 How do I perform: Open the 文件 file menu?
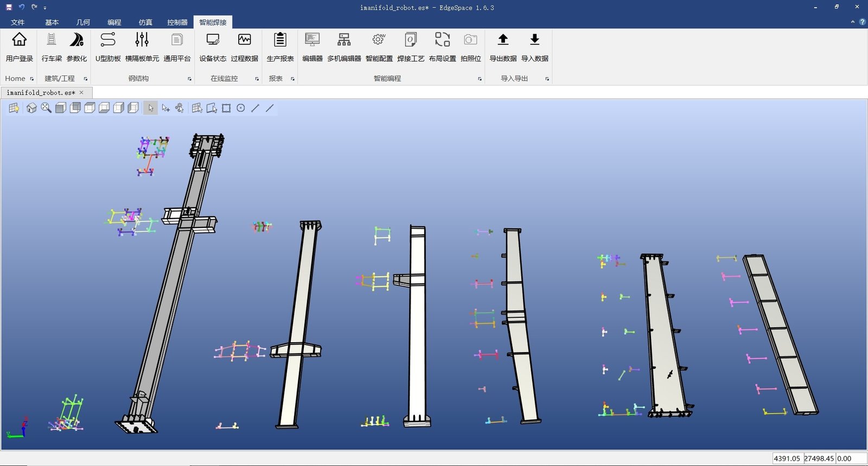coord(18,22)
